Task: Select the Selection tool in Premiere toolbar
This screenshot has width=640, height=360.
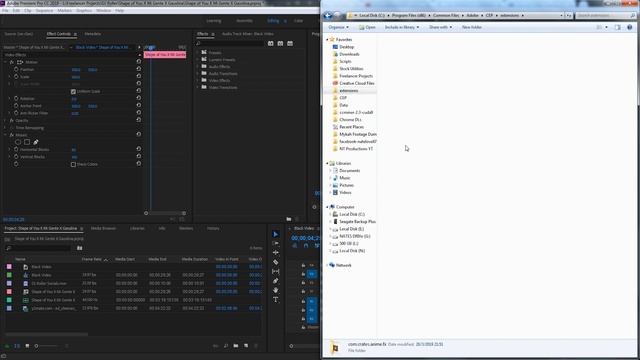Action: (276, 234)
